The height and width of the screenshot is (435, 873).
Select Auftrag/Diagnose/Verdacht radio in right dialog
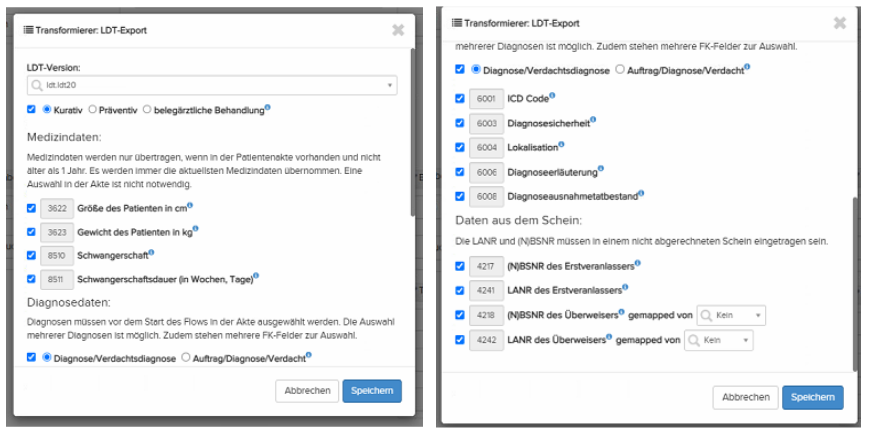[x=620, y=70]
